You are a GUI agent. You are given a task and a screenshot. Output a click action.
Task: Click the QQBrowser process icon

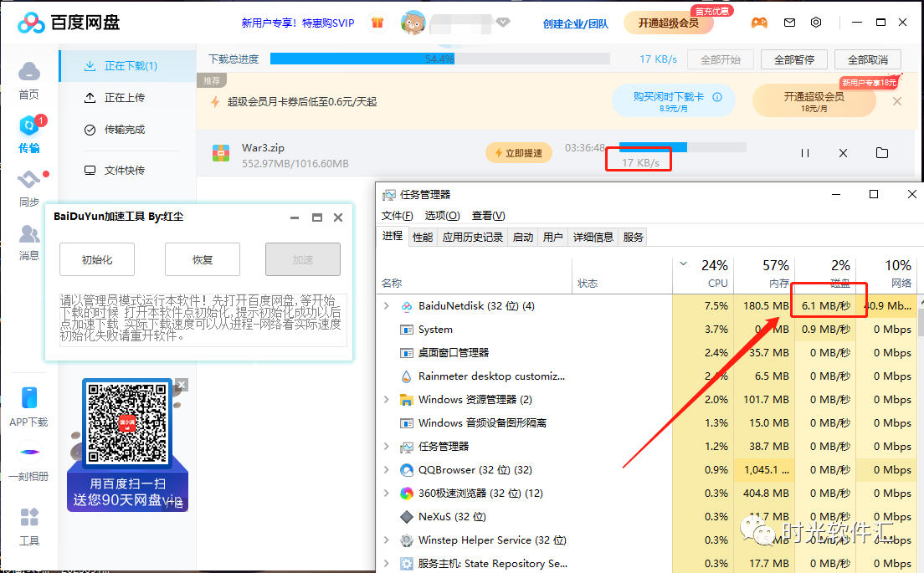coord(407,470)
